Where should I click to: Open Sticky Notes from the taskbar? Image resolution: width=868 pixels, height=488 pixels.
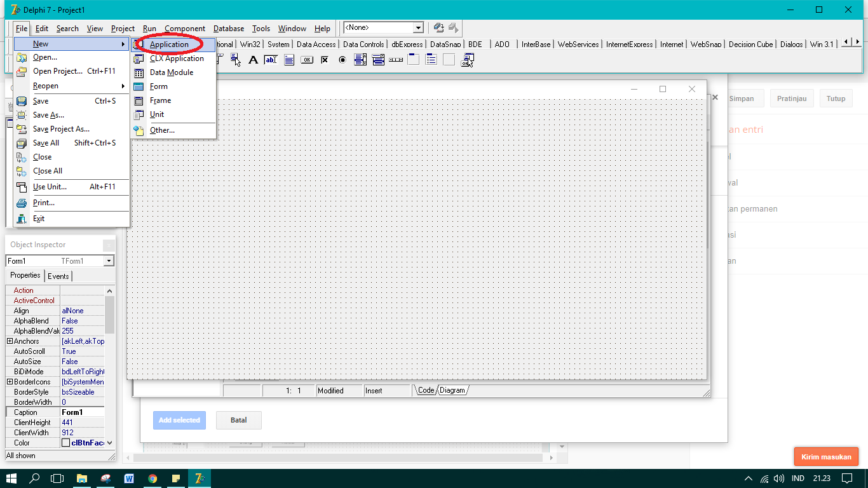pos(176,478)
